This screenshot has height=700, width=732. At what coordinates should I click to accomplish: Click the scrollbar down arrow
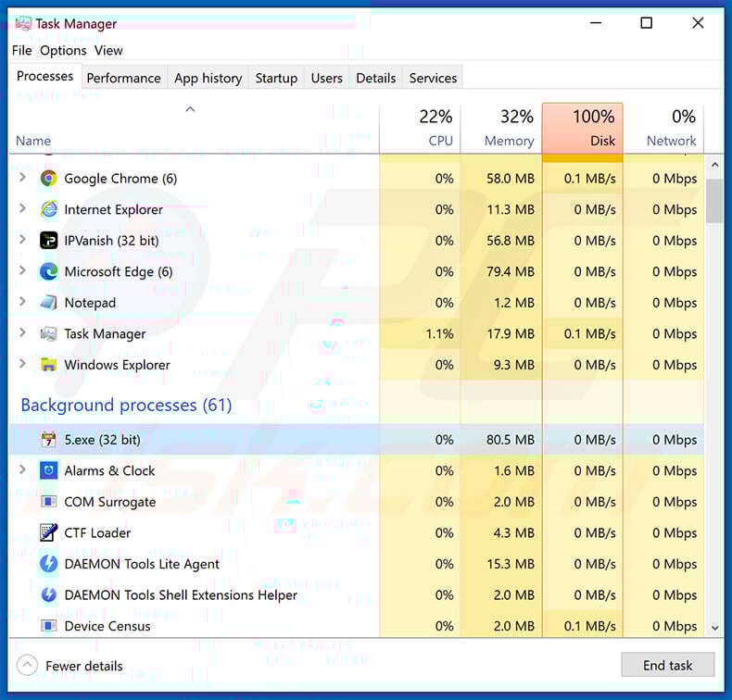714,628
